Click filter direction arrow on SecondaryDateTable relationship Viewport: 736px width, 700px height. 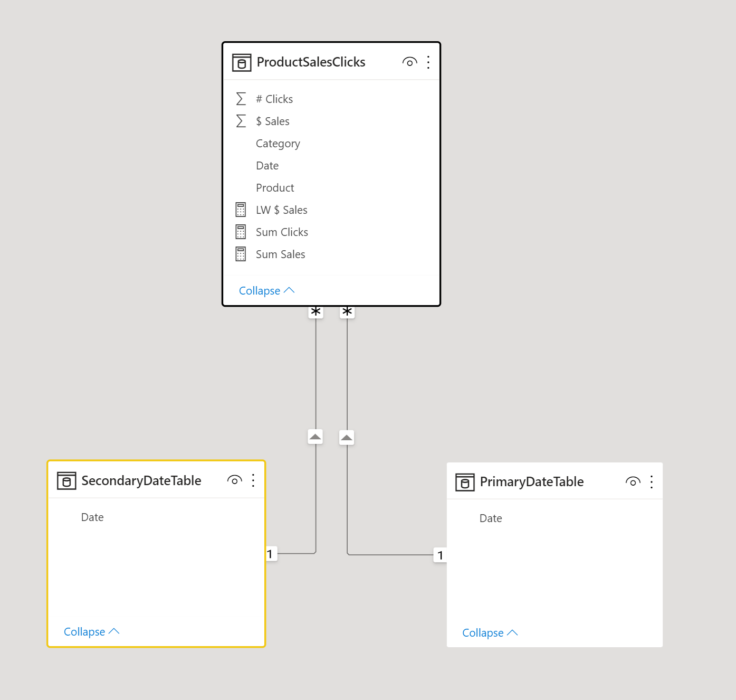point(316,437)
